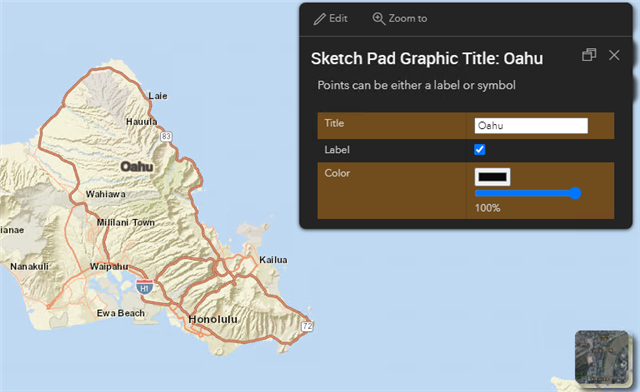Viewport: 640px width, 392px height.
Task: Click the Wahiawa place label
Action: tap(106, 194)
